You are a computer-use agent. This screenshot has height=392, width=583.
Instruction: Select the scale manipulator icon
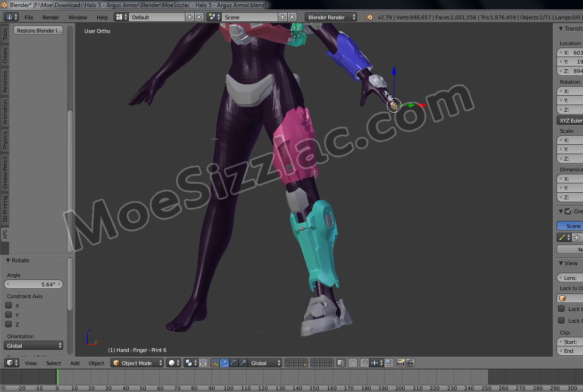point(243,363)
